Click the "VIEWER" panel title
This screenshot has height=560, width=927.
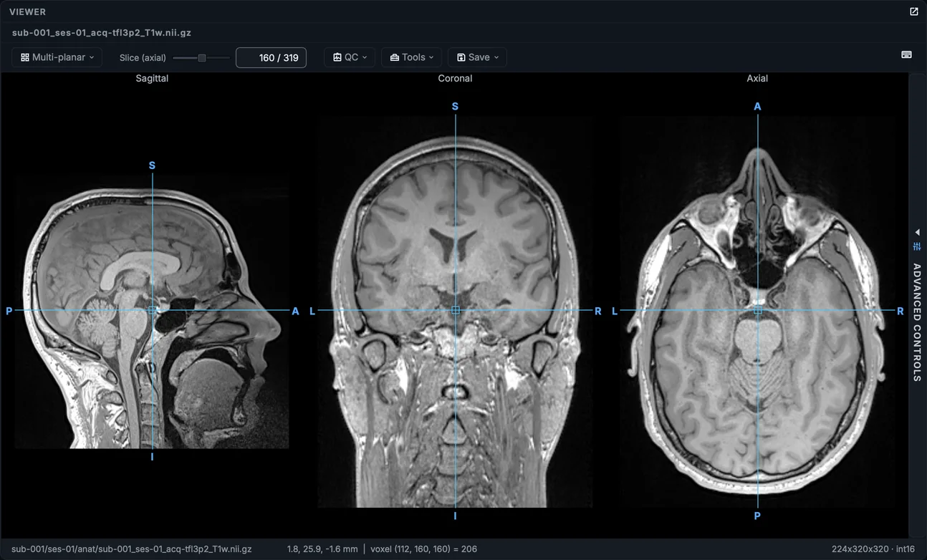tap(27, 11)
